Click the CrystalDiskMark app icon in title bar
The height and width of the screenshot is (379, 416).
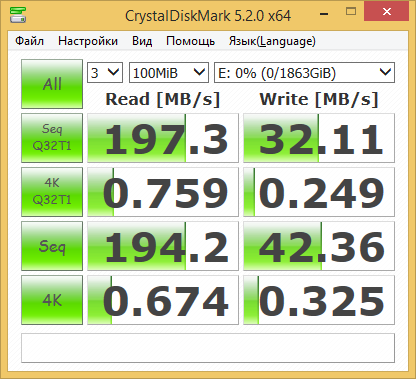click(x=18, y=14)
